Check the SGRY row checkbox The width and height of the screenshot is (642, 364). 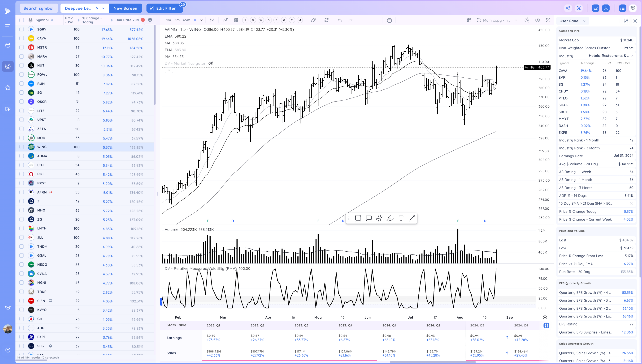pyautogui.click(x=22, y=29)
